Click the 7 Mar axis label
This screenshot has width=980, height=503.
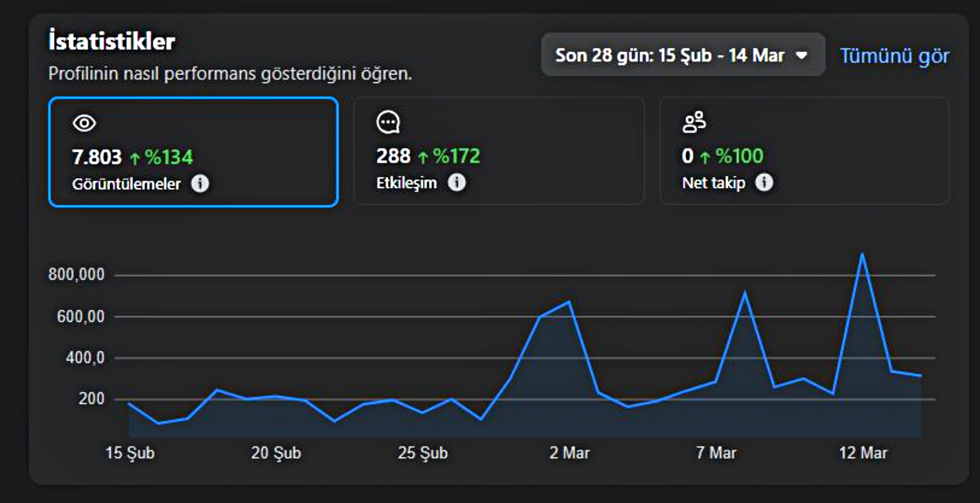click(x=716, y=453)
